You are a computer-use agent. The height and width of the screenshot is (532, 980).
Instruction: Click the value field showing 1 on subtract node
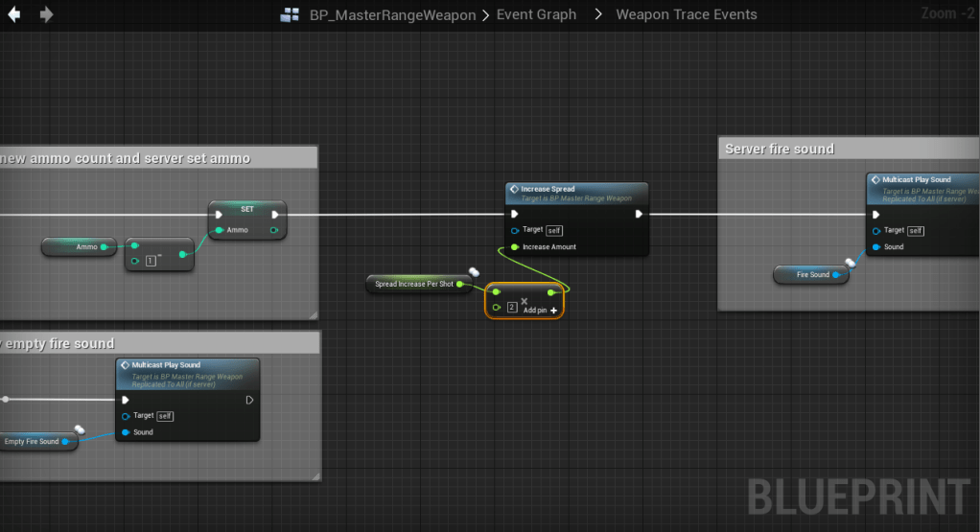(x=151, y=260)
